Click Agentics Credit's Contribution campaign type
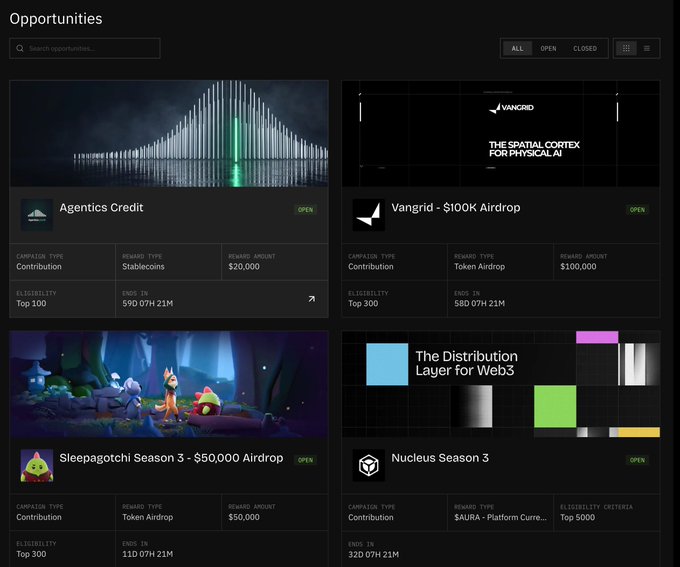The height and width of the screenshot is (567, 680). (39, 266)
